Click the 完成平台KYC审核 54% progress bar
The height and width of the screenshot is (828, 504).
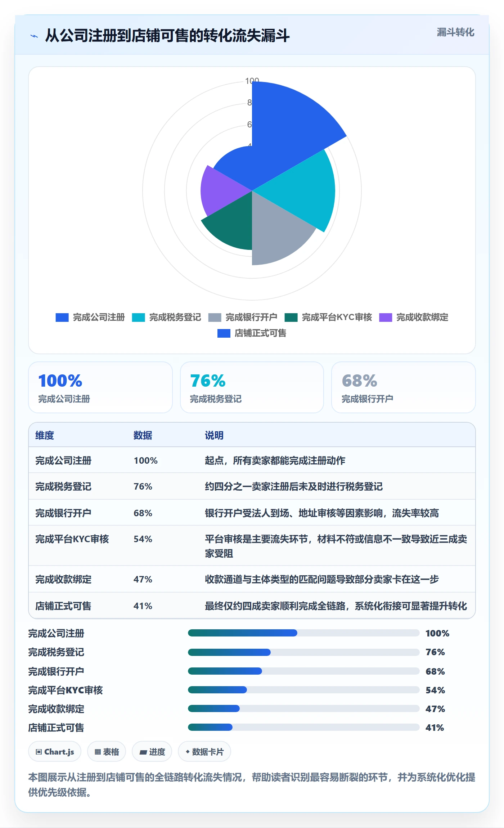[x=304, y=690]
